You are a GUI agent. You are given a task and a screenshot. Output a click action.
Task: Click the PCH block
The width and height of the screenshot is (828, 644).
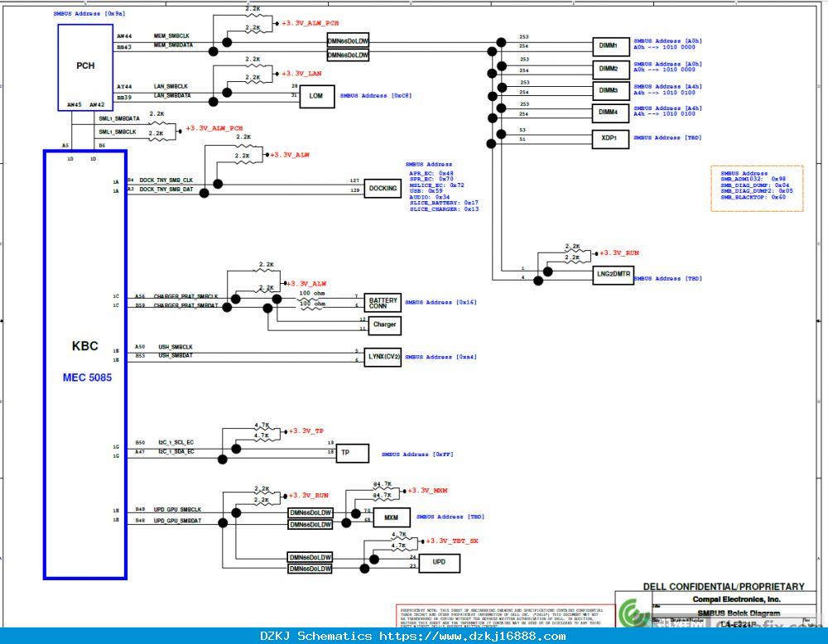pyautogui.click(x=85, y=68)
